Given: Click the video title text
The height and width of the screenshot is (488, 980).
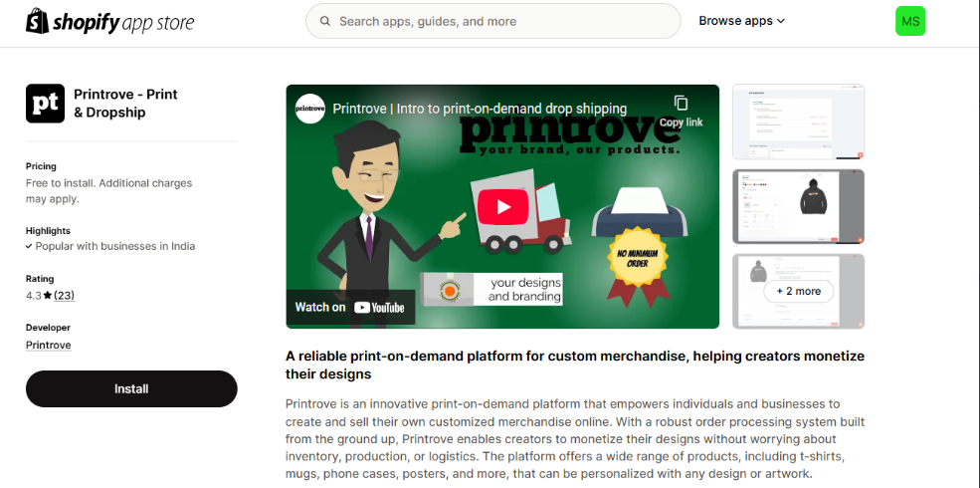Looking at the screenshot, I should (x=480, y=109).
